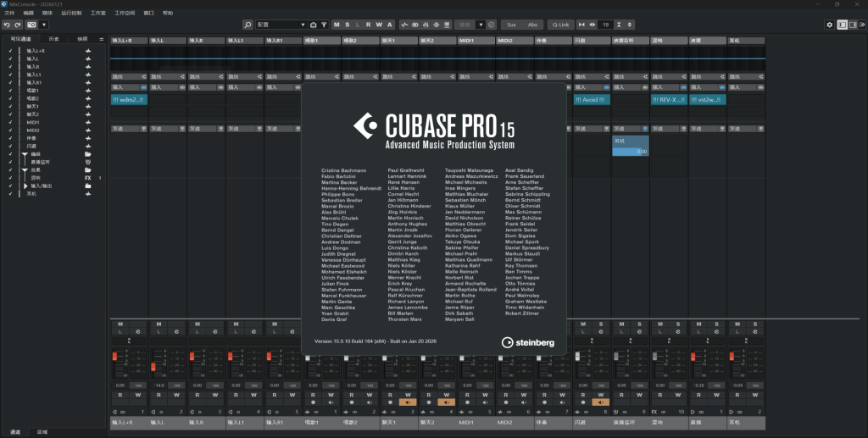Solo the 闪避 channel

tap(601, 324)
